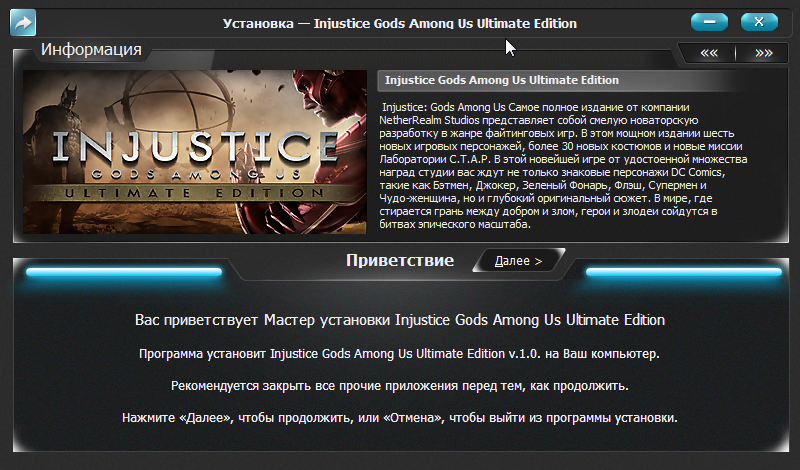Select the «Информация» panel header

(x=91, y=49)
